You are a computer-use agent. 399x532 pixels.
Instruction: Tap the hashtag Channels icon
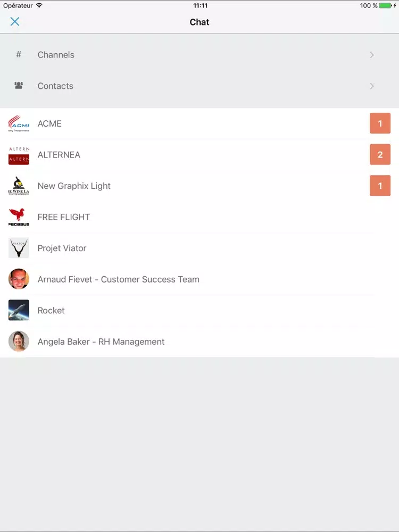(x=19, y=54)
